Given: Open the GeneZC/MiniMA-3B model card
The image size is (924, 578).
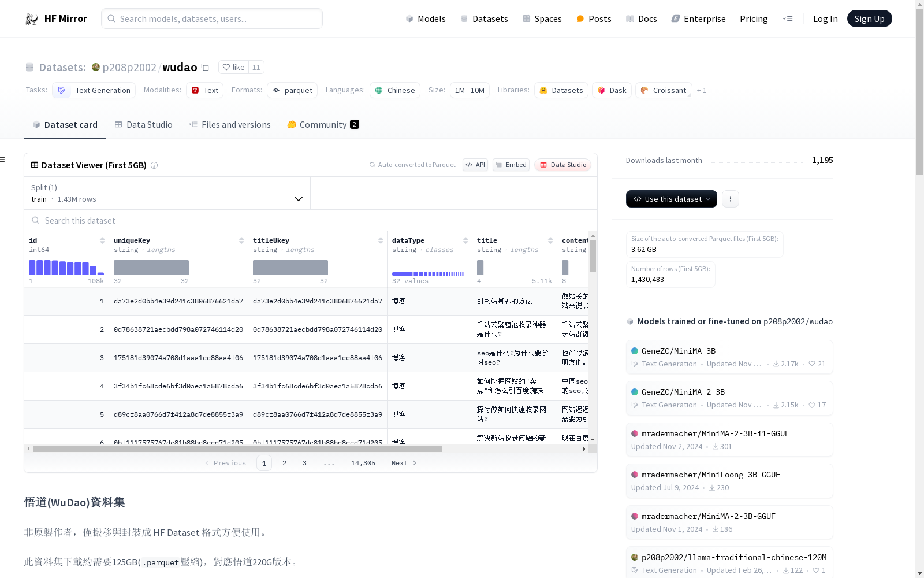Looking at the screenshot, I should (729, 357).
